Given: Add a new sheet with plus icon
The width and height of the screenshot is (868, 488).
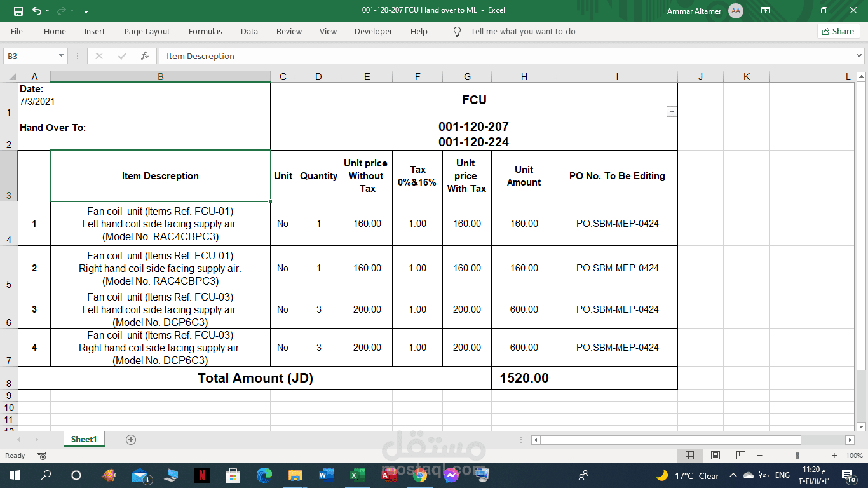Looking at the screenshot, I should 131,440.
